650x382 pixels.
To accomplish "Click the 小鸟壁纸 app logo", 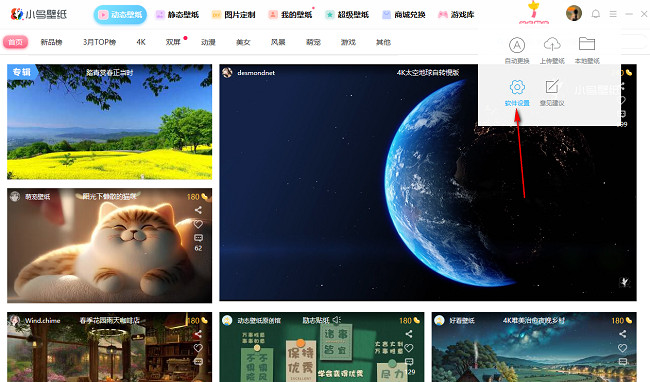I will pos(39,15).
